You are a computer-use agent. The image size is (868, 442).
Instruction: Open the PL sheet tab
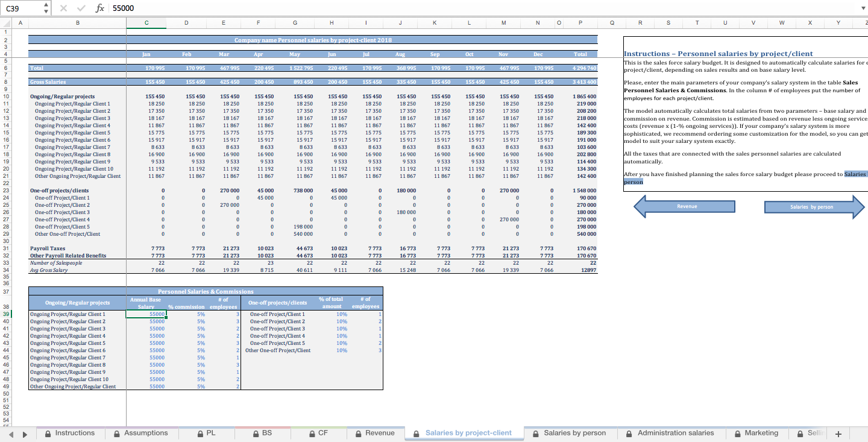point(207,433)
